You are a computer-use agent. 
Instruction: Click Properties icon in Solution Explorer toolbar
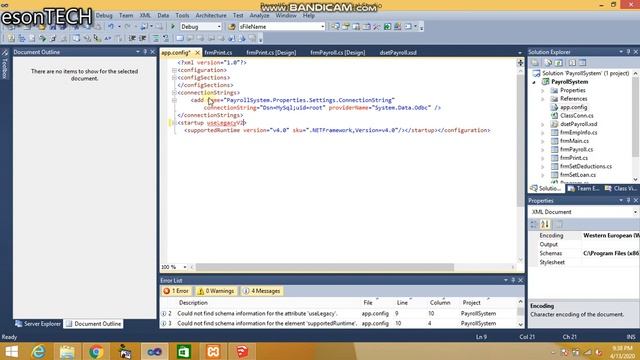(535, 63)
